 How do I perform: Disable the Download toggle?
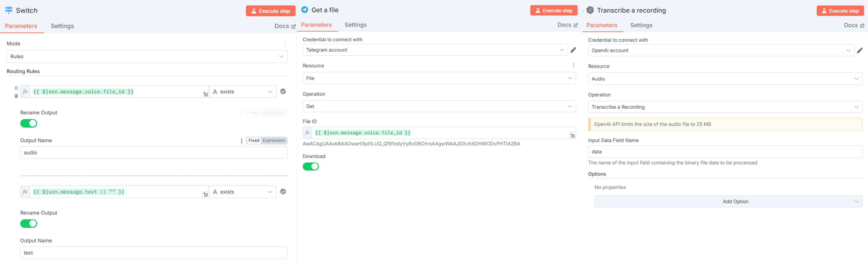[x=310, y=167]
